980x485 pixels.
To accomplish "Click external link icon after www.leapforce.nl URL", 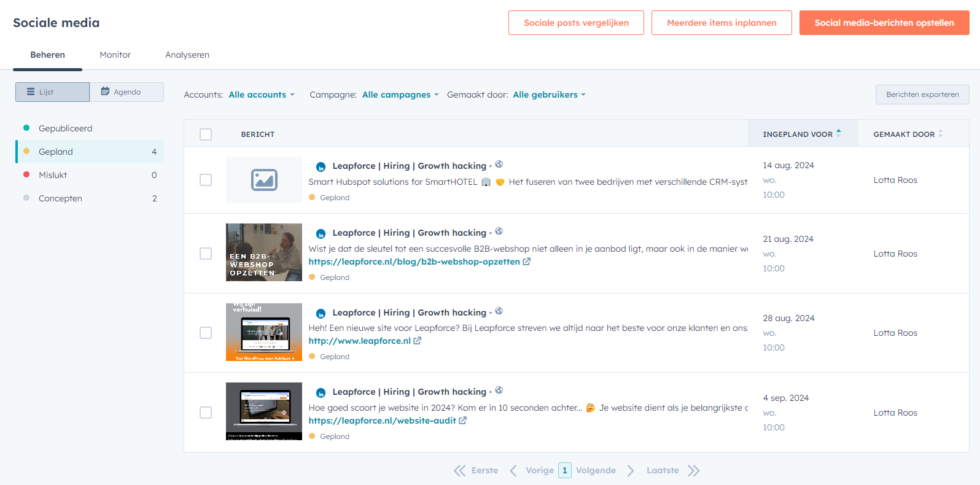I will (x=418, y=341).
